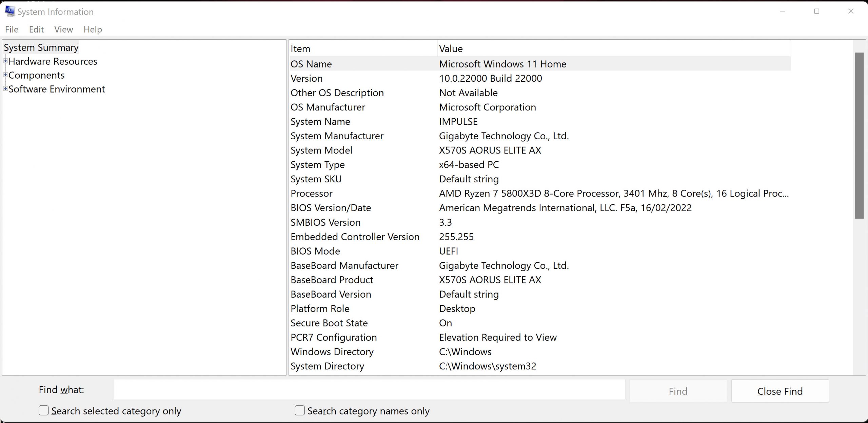The width and height of the screenshot is (868, 423).
Task: Click the Find button
Action: coord(678,391)
